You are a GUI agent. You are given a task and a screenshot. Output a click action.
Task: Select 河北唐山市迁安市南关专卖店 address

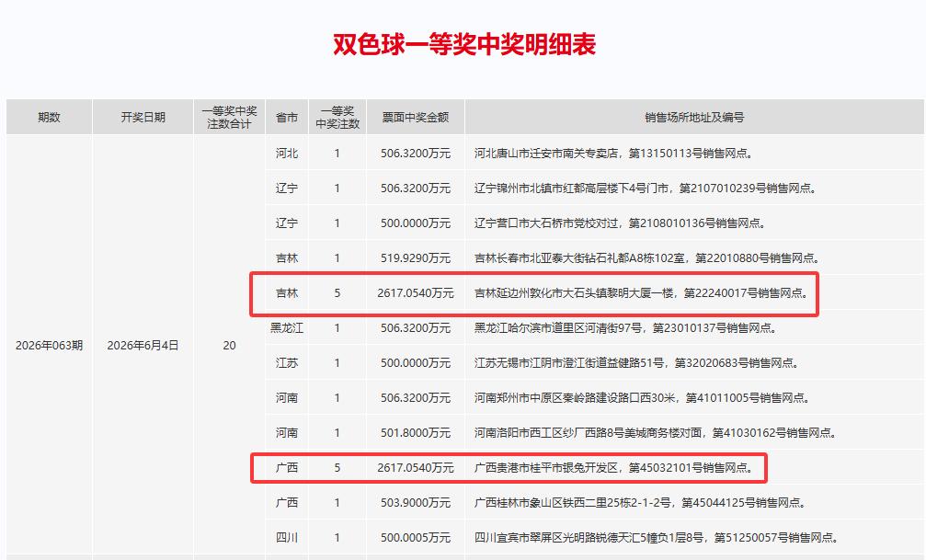tap(613, 153)
